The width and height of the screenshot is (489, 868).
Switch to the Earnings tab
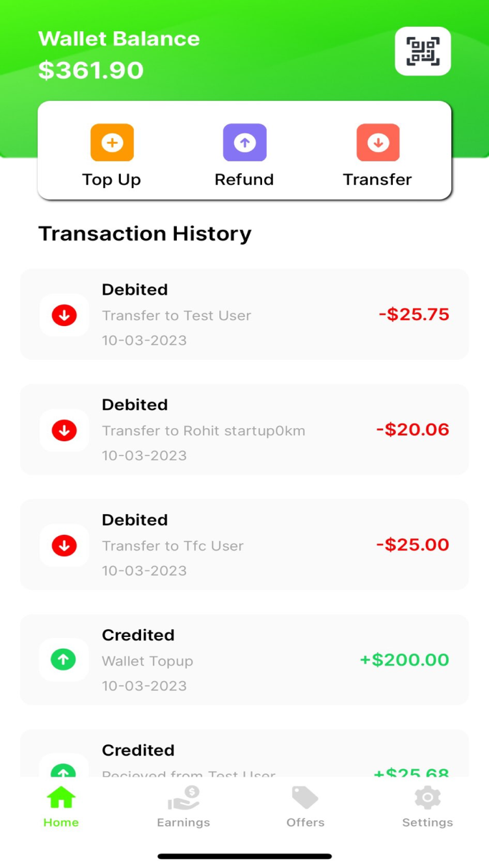pyautogui.click(x=183, y=807)
